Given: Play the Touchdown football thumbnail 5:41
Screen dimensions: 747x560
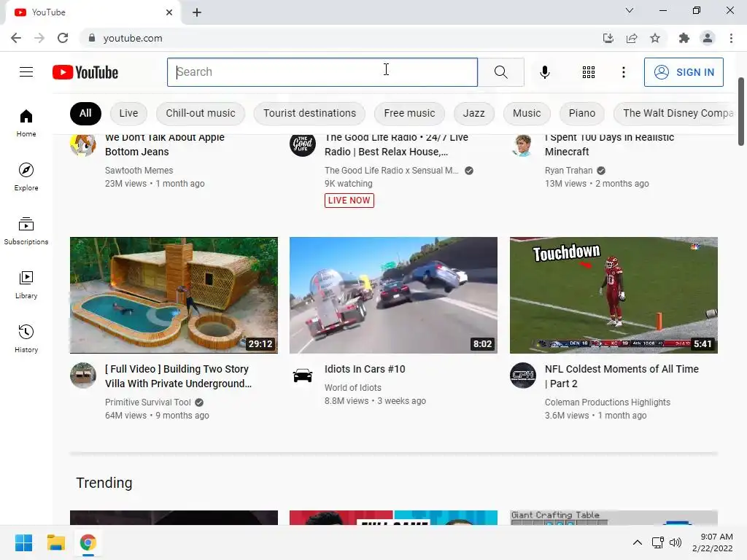Looking at the screenshot, I should pyautogui.click(x=614, y=295).
